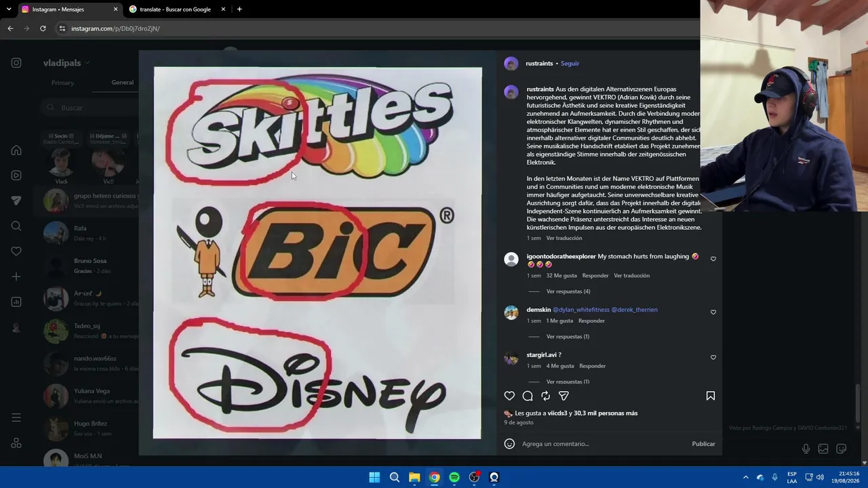Switch to the translate Google search tab
The height and width of the screenshot is (488, 868).
[177, 9]
